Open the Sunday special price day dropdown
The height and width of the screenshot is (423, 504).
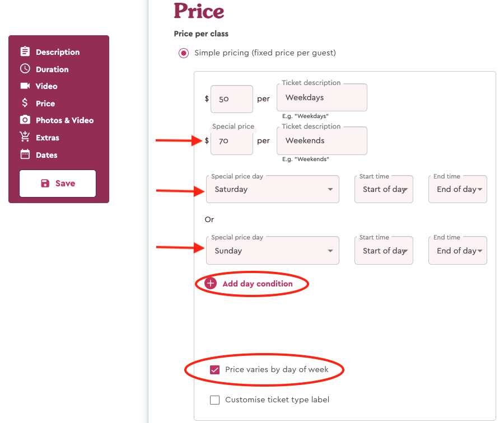(x=273, y=251)
